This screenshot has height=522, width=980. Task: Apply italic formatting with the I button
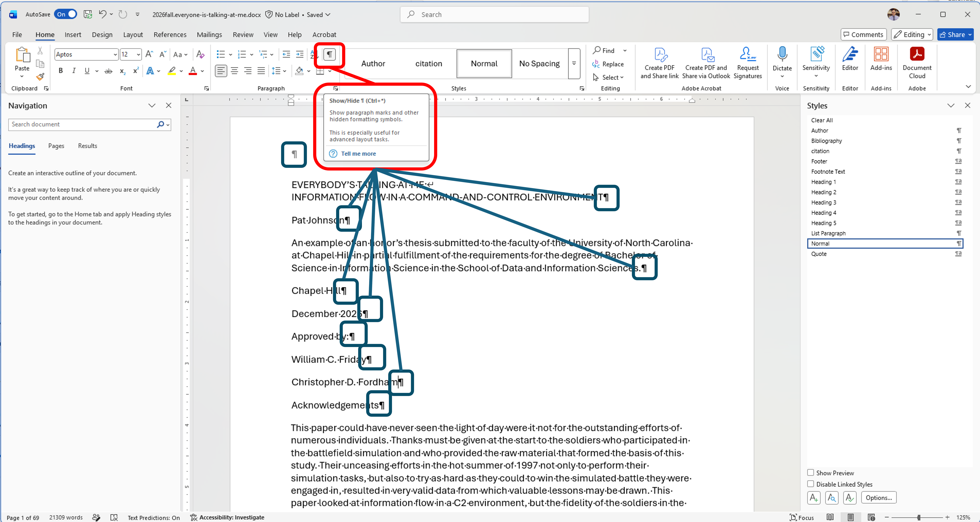point(74,71)
